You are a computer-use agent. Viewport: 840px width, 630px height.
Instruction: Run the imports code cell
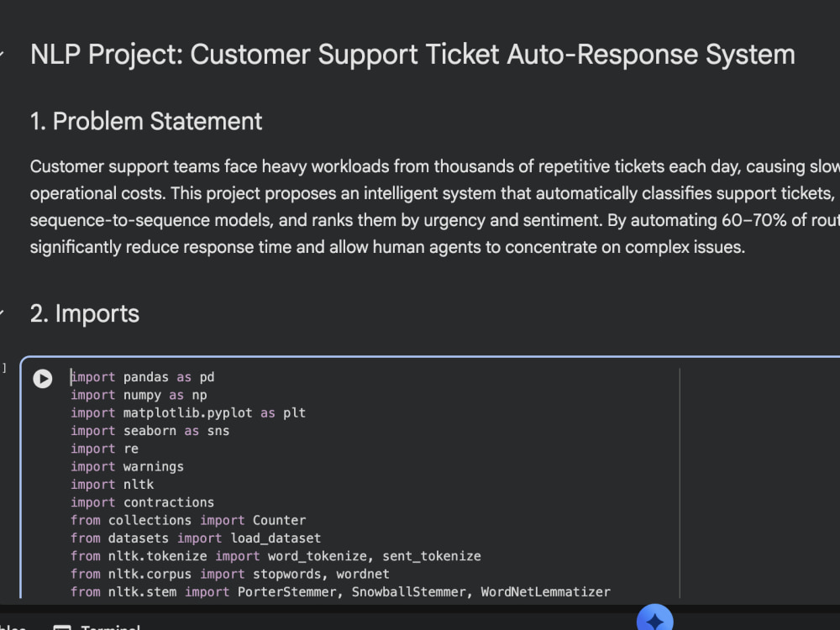[x=42, y=378]
